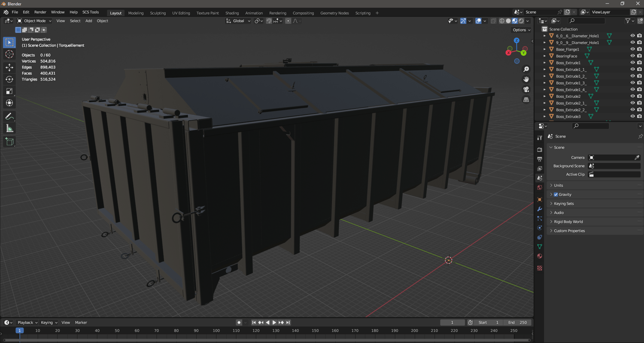The height and width of the screenshot is (343, 644).
Task: Expand the Units panel
Action: click(x=558, y=186)
